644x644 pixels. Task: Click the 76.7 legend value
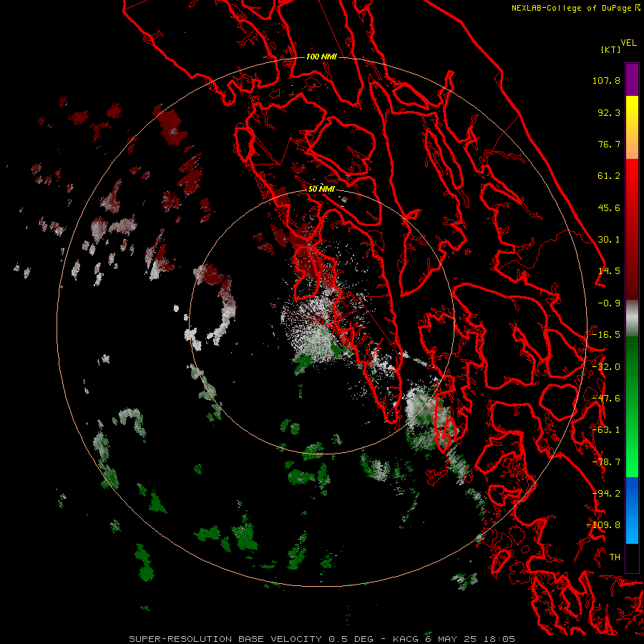609,144
